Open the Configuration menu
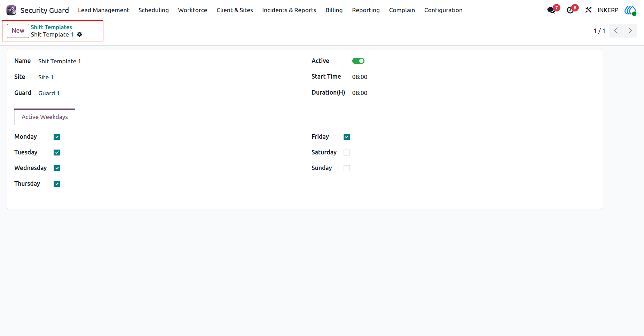This screenshot has width=644, height=336. point(443,10)
